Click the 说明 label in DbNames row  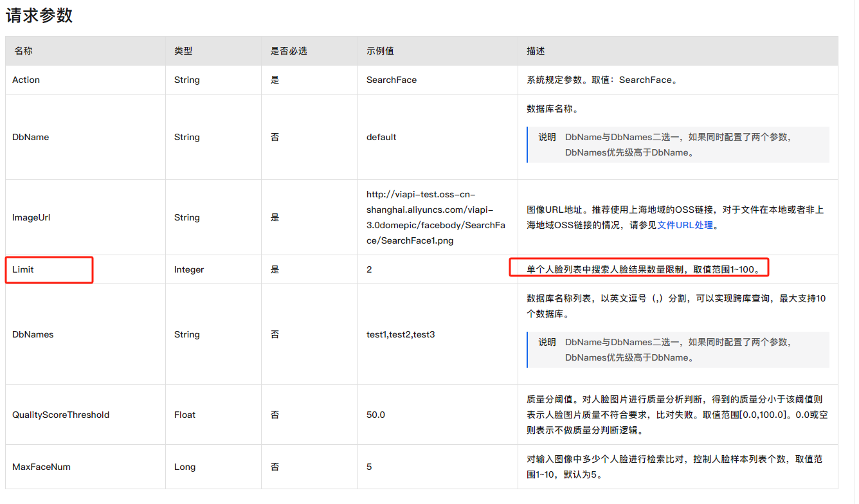[547, 342]
